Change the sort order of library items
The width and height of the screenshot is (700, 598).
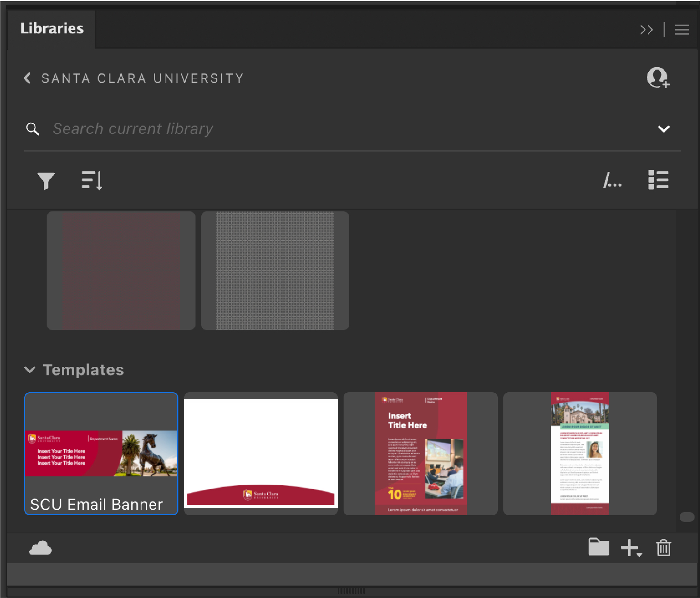click(92, 180)
